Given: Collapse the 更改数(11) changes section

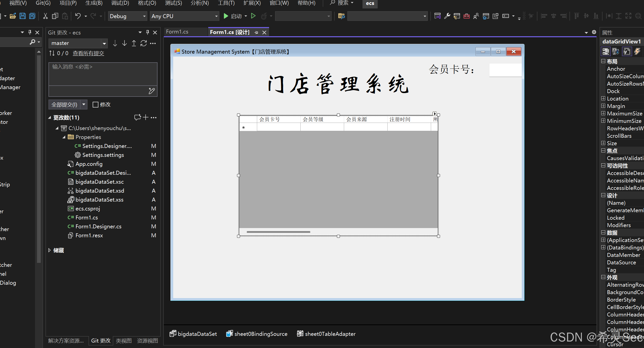Looking at the screenshot, I should pos(49,117).
